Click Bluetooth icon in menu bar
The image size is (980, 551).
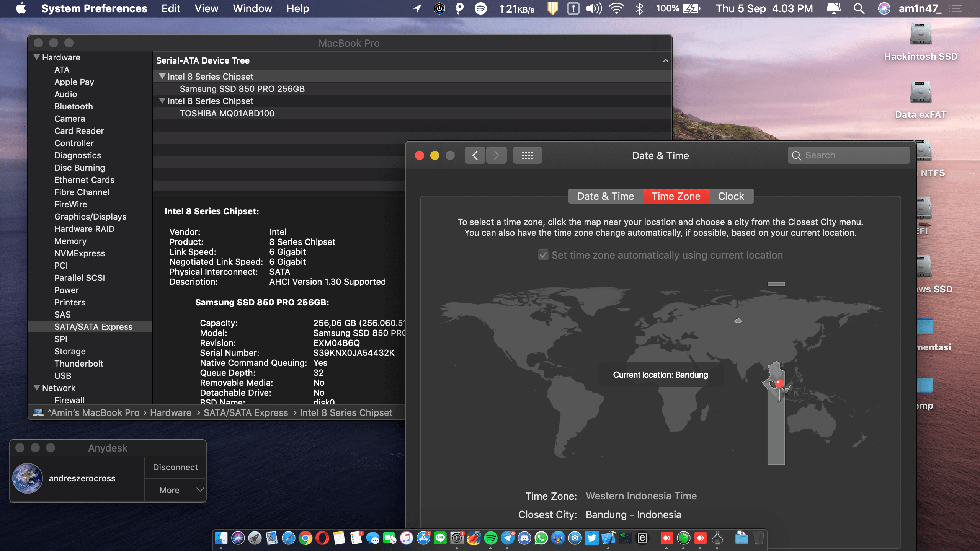(639, 8)
